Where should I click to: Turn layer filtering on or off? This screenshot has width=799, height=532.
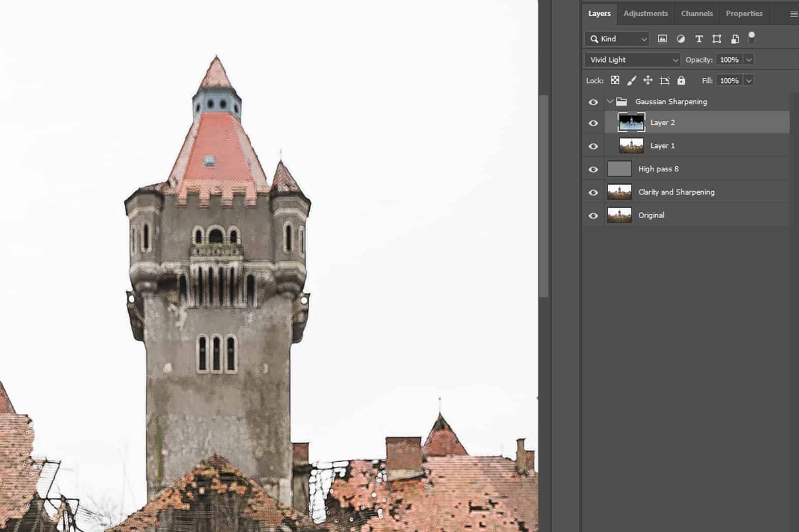point(752,37)
